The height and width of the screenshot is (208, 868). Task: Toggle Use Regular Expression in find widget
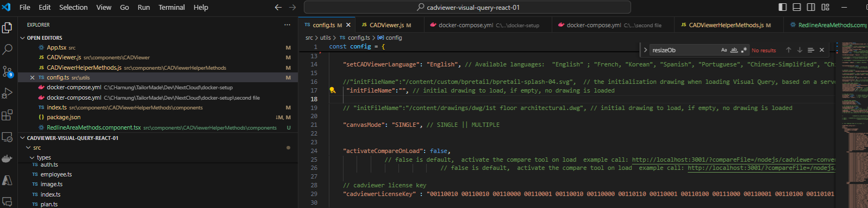click(x=744, y=50)
